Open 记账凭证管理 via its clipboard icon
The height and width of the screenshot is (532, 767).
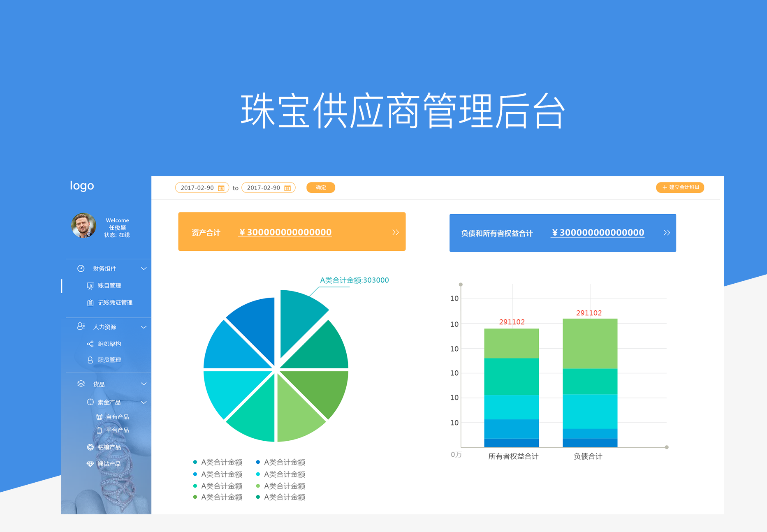point(90,302)
